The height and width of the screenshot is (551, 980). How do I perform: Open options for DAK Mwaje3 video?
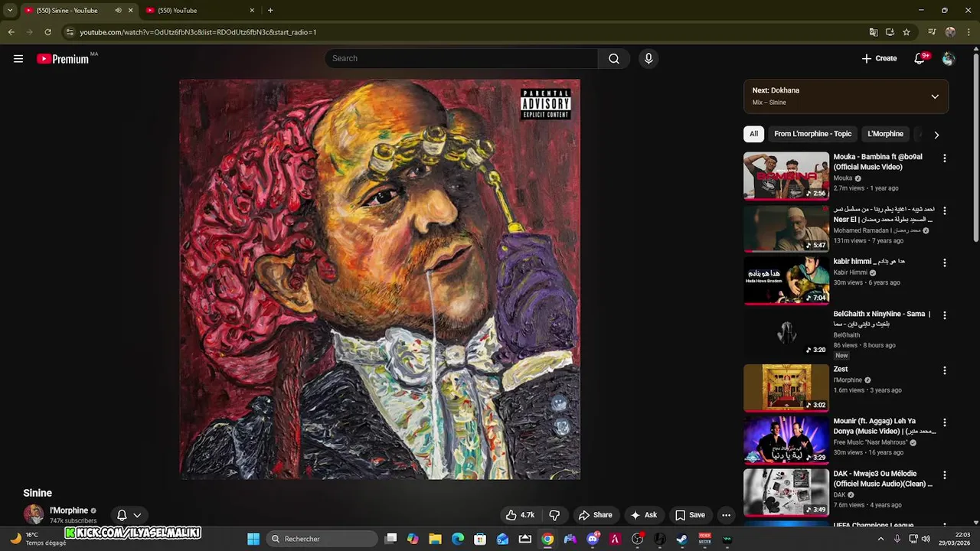944,475
